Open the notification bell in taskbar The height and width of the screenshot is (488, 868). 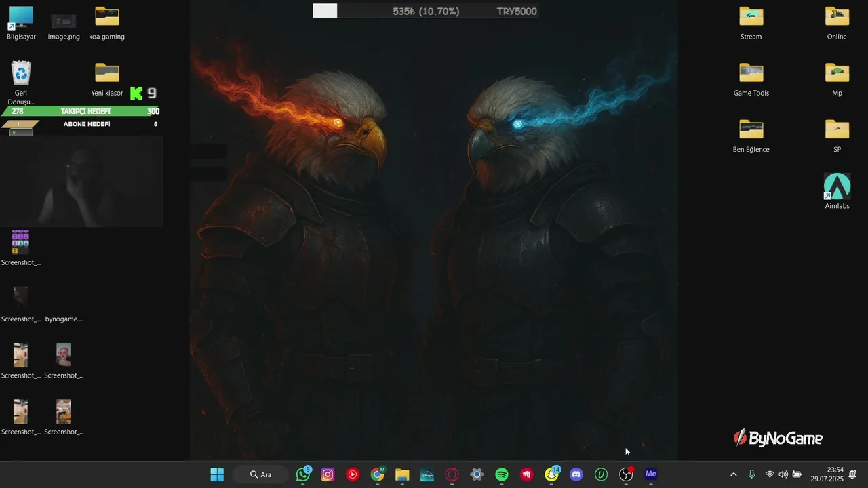[852, 474]
